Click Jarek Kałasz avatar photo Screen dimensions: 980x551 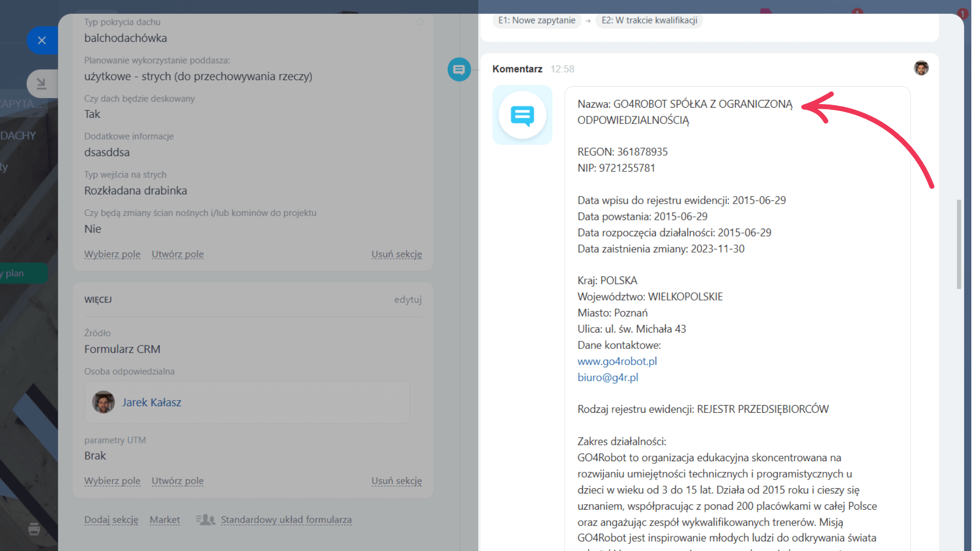103,402
